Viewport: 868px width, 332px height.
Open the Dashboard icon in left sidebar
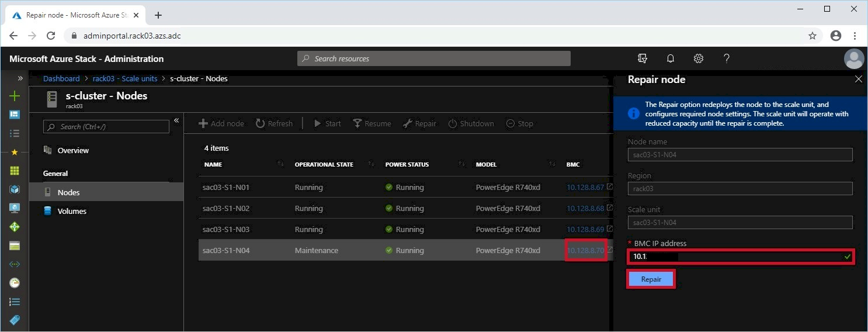pyautogui.click(x=15, y=115)
